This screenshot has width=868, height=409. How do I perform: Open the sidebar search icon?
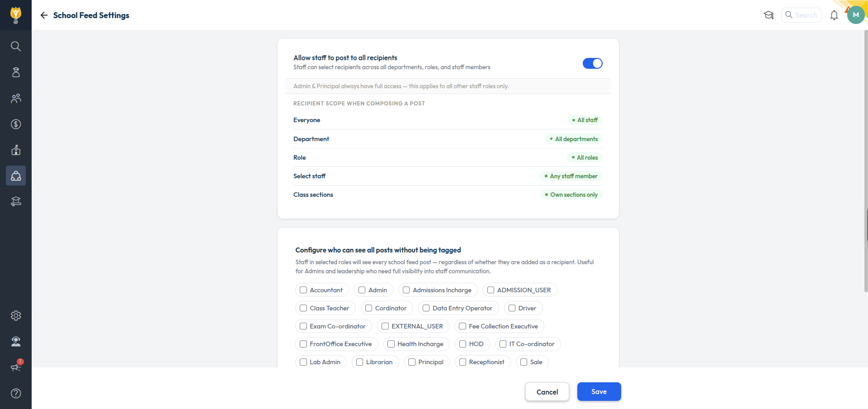point(16,46)
